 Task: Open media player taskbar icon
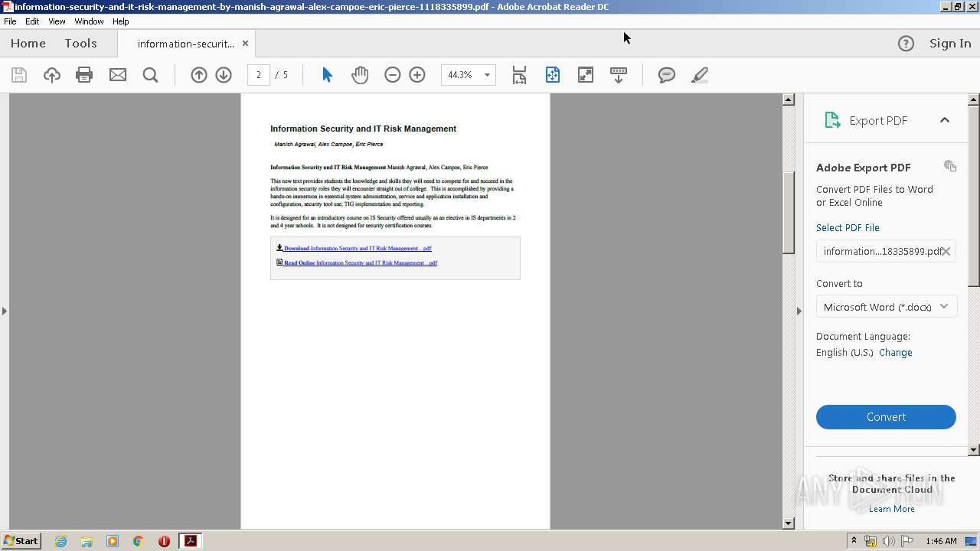pyautogui.click(x=113, y=541)
